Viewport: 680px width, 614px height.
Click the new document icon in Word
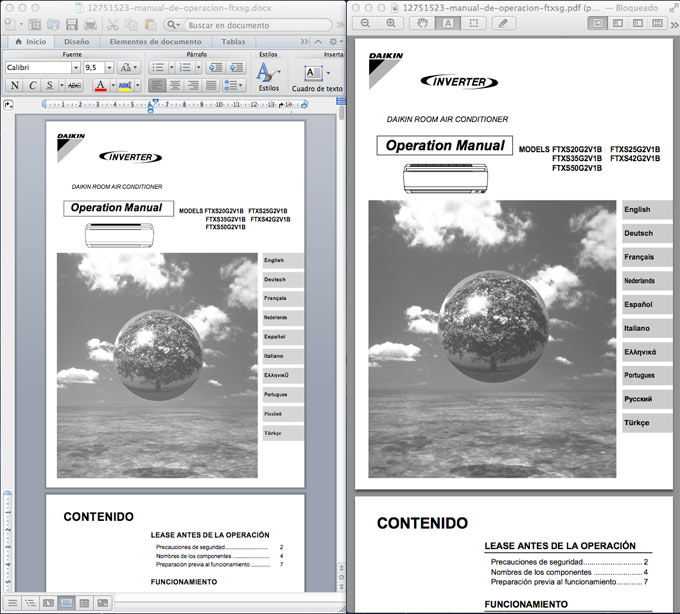tap(10, 25)
